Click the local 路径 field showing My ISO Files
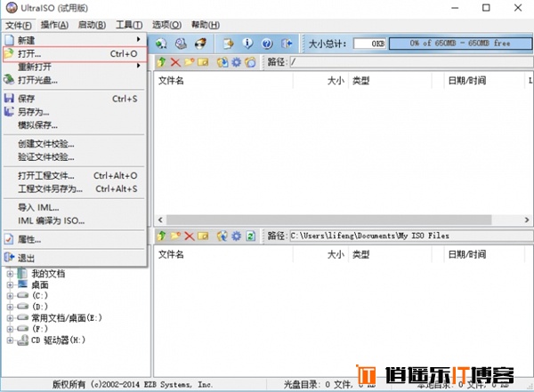The image size is (534, 392). coord(412,236)
